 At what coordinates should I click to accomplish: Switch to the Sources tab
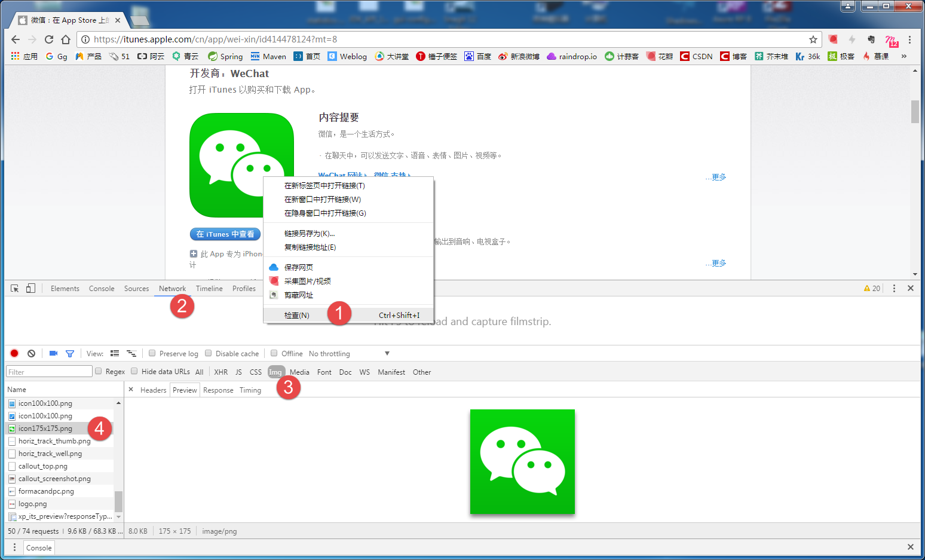136,289
